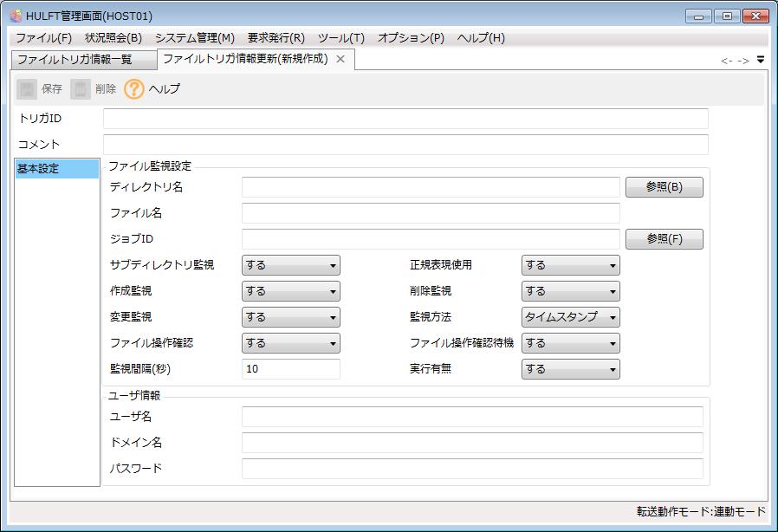Select 基本設定 in the left panel
Screen dimensions: 778x532
(x=56, y=169)
